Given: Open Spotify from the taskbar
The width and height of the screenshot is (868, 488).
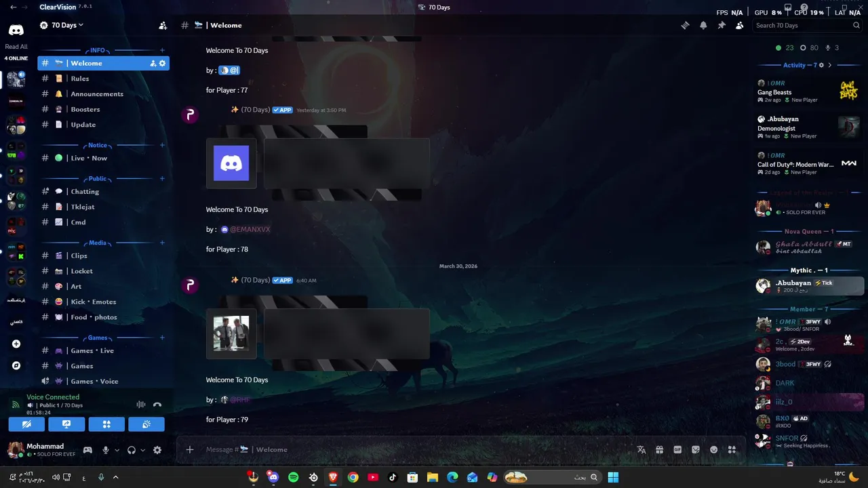Looking at the screenshot, I should click(x=293, y=477).
